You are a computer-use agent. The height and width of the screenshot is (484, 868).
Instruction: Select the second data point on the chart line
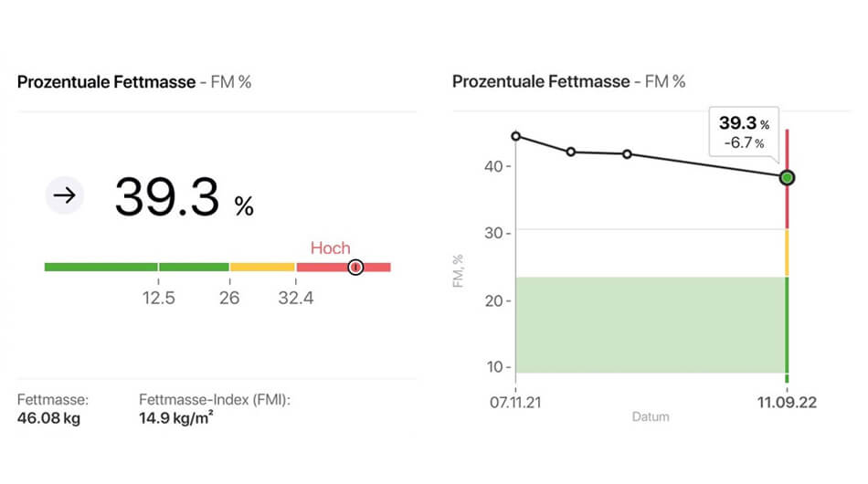coord(571,152)
